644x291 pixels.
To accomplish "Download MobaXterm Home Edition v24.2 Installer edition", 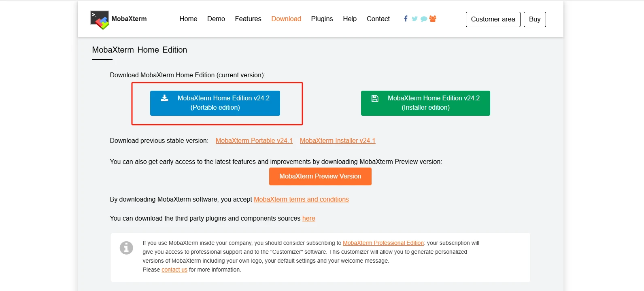I will tap(425, 103).
